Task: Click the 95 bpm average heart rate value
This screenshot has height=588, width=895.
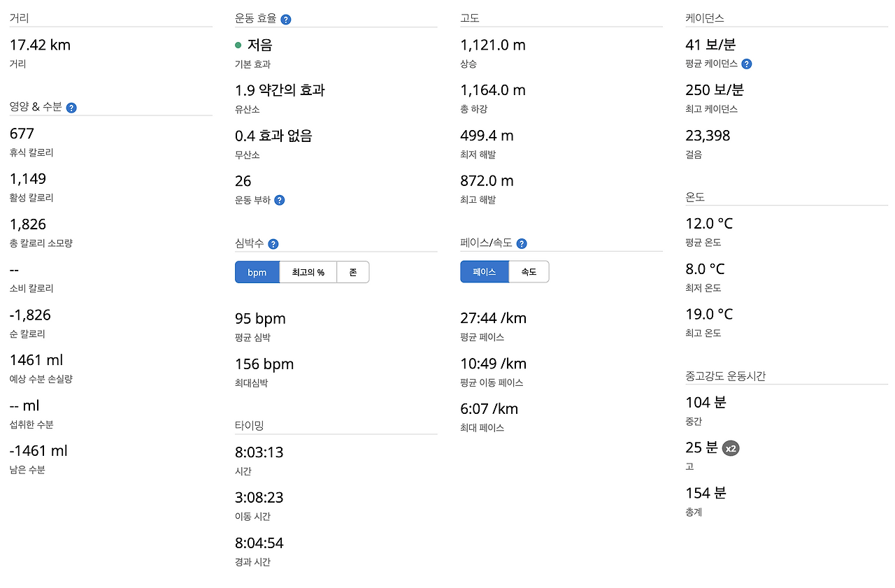Action: [260, 318]
